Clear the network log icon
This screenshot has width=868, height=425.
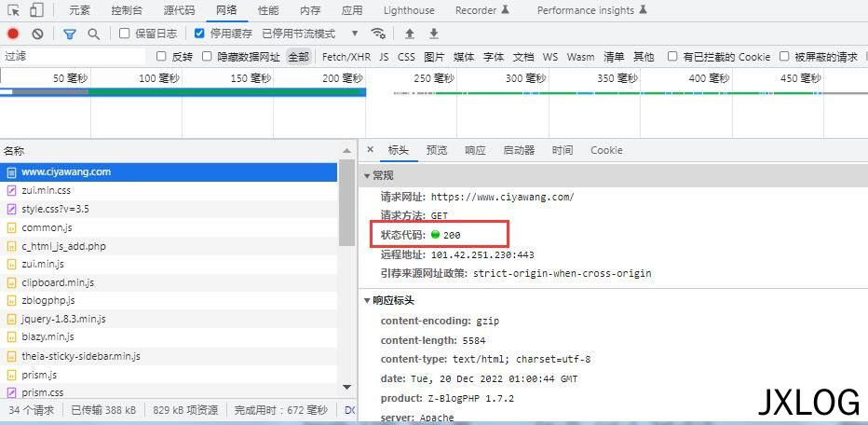(37, 34)
